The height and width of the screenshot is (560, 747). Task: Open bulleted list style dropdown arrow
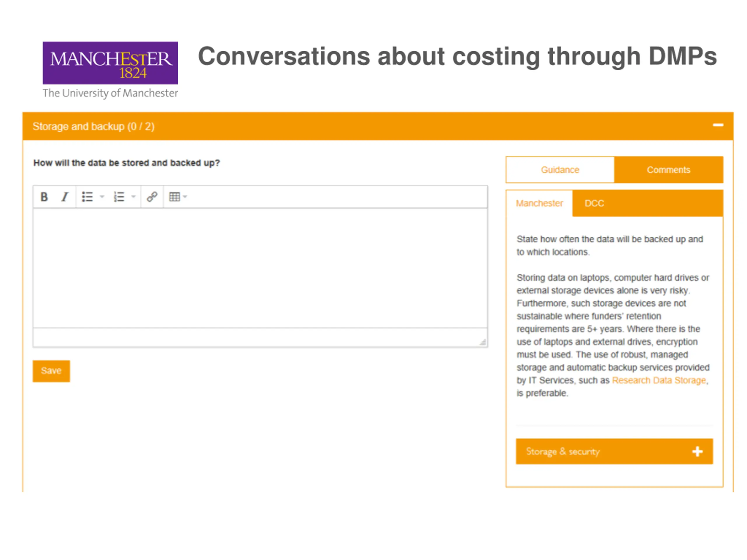[x=102, y=197]
